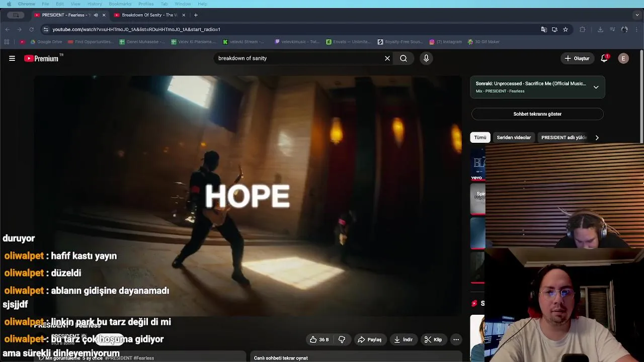Open Chrome extensions puzzle icon
Viewport: 644px width, 362px height.
583,30
